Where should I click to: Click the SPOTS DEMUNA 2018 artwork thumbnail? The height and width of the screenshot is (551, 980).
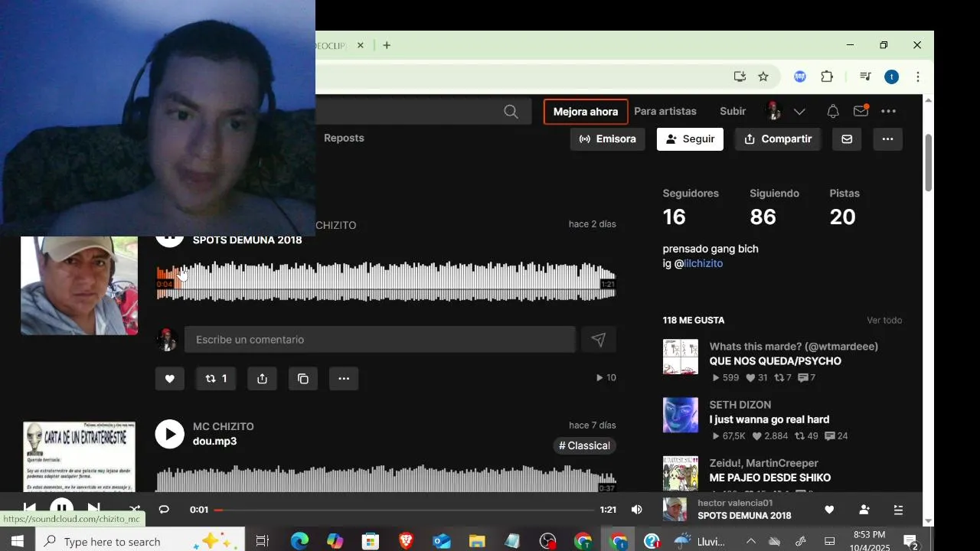click(80, 285)
